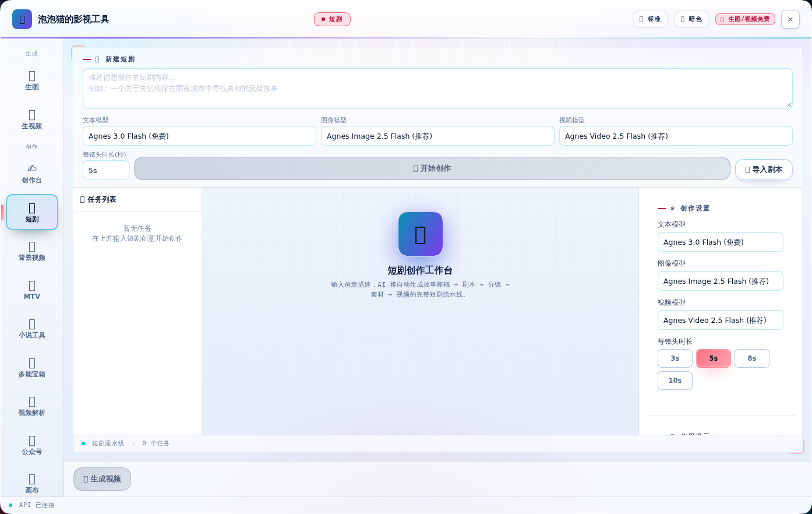Switch to 标准 display mode
The width and height of the screenshot is (812, 514).
click(x=650, y=19)
